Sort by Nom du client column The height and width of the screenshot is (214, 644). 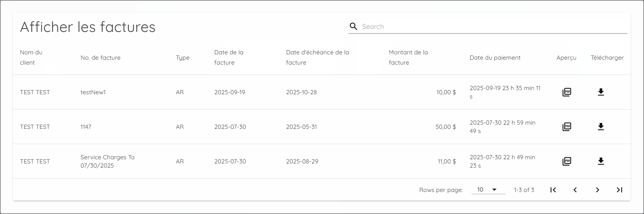coord(31,57)
